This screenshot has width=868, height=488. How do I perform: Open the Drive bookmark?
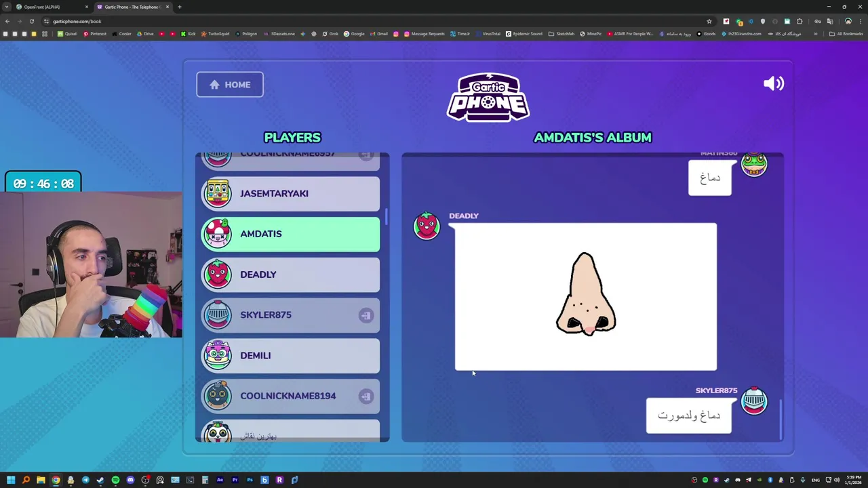[145, 34]
